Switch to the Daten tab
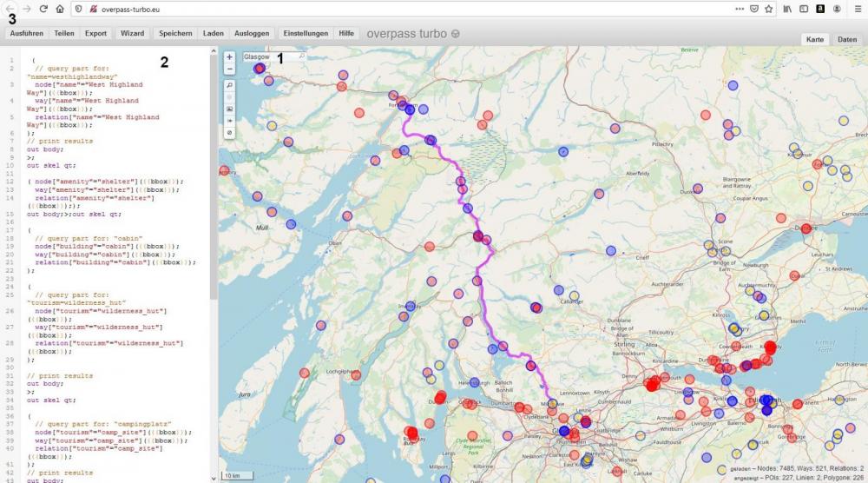 pos(846,40)
